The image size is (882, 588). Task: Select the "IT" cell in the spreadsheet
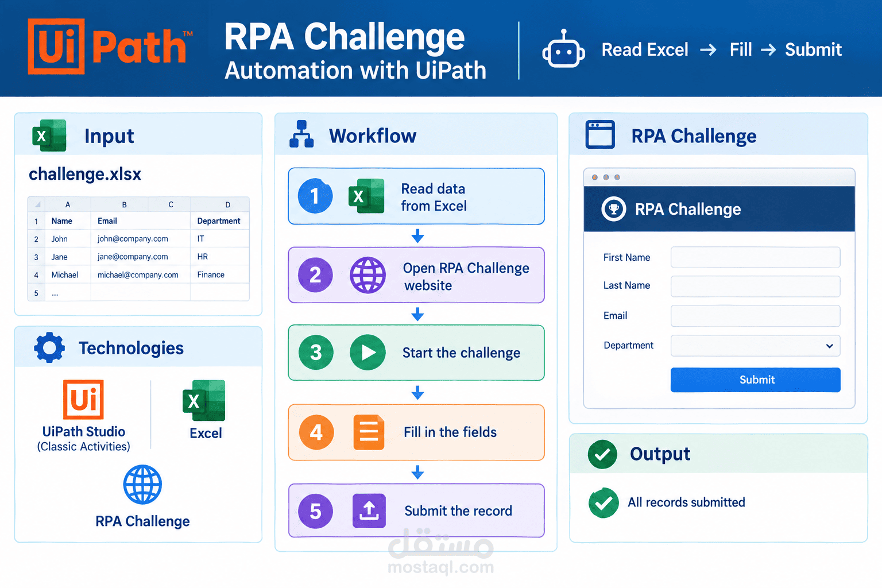pos(219,239)
